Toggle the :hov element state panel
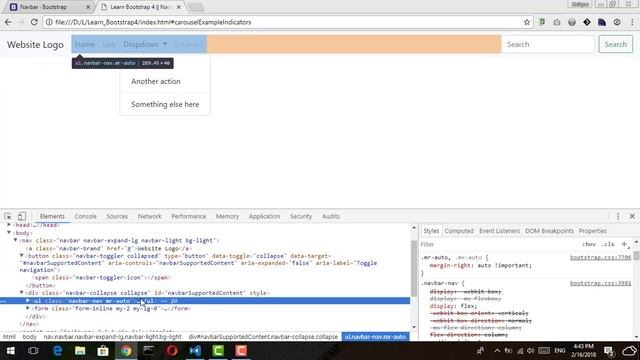This screenshot has width=640, height=360. pyautogui.click(x=589, y=244)
